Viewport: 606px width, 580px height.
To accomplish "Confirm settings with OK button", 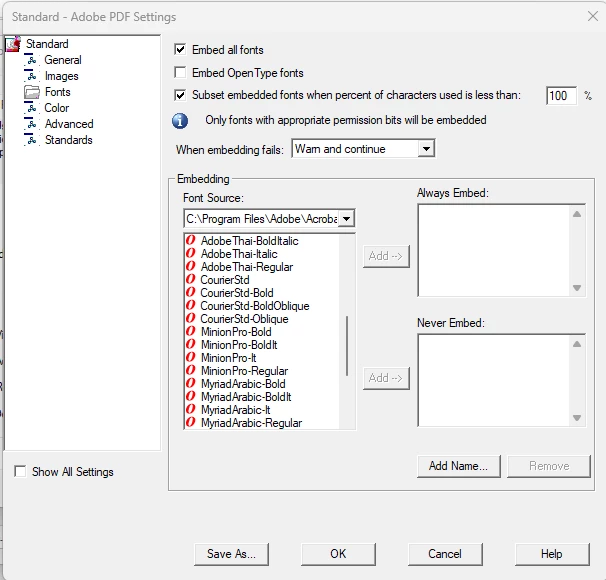I will click(338, 554).
